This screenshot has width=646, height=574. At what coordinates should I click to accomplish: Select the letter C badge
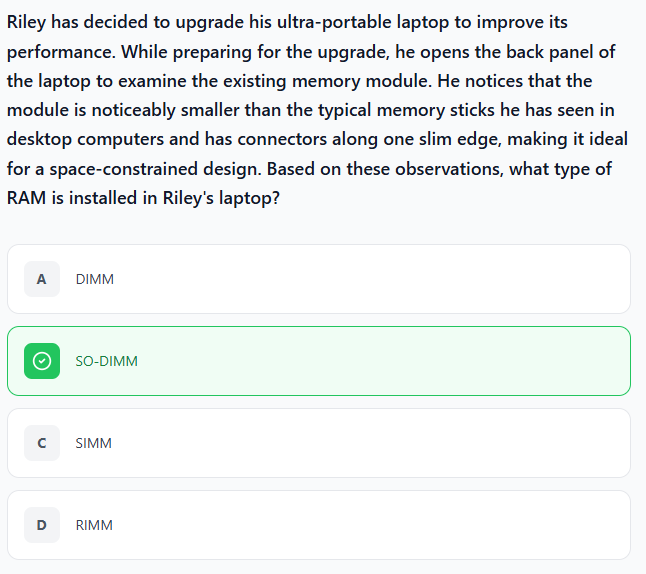click(x=42, y=443)
